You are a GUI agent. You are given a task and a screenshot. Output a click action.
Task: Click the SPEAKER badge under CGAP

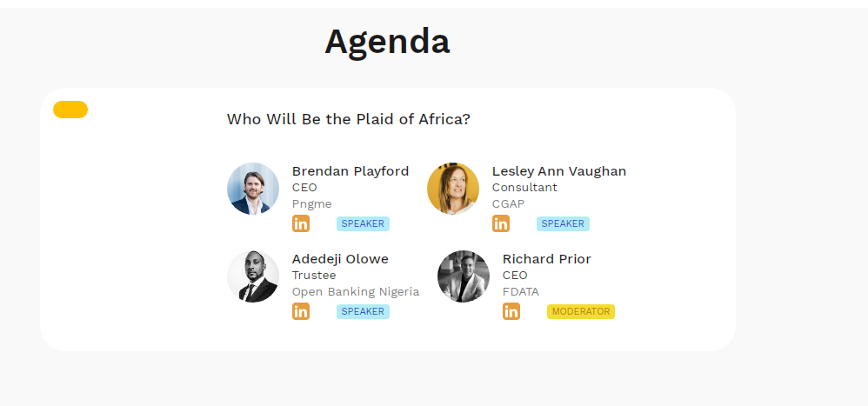pos(563,223)
